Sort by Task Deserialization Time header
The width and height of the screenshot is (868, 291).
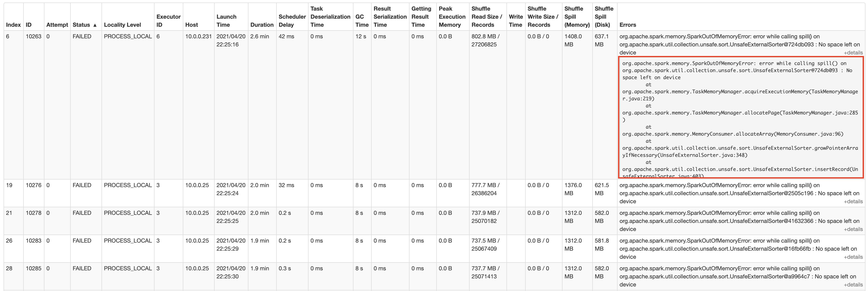click(330, 16)
